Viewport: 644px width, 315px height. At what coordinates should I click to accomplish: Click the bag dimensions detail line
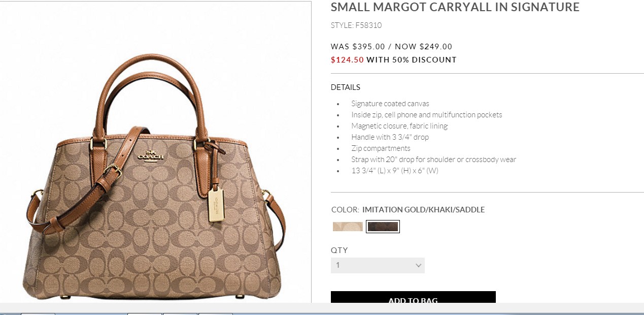point(395,171)
